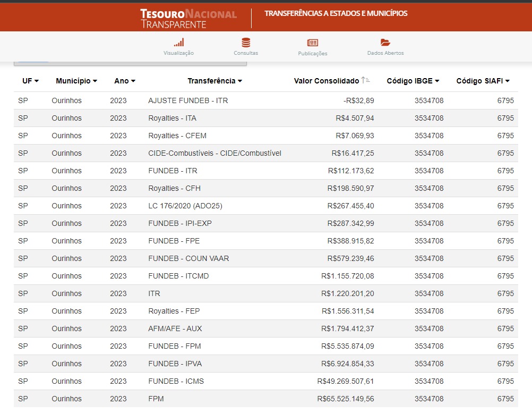The image size is (532, 413).
Task: Open the UF column filter dropdown
Action: (37, 81)
